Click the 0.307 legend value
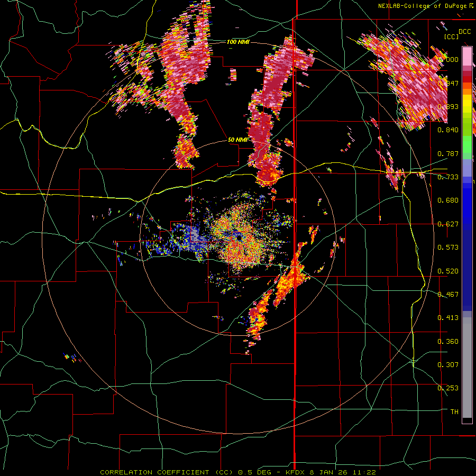Screen dimensions: 476x476 coord(448,365)
